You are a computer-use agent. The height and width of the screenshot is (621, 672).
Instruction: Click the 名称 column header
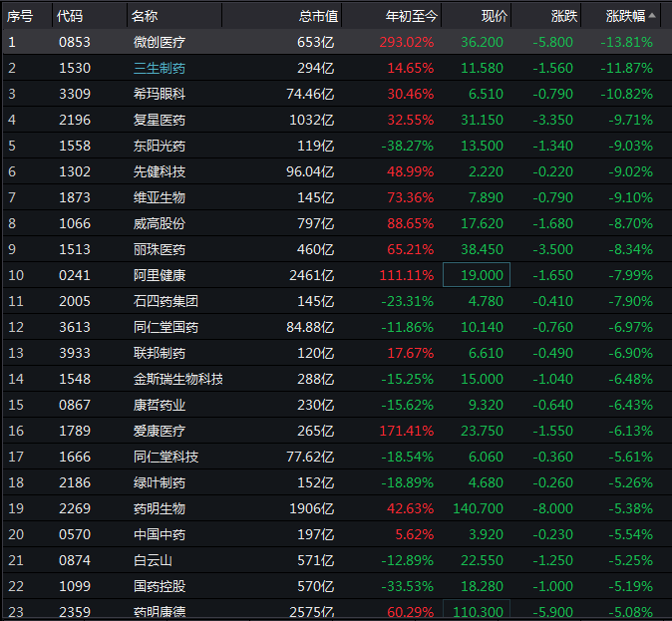[x=145, y=16]
